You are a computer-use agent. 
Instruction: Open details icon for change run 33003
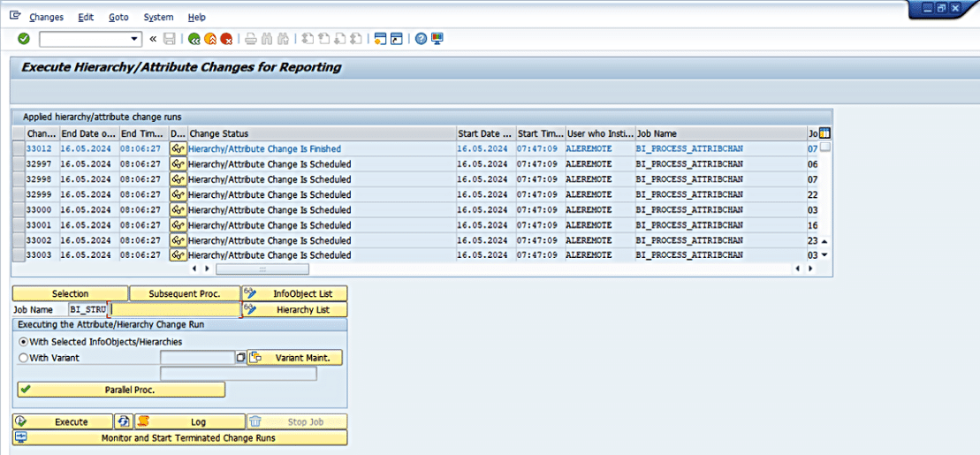coord(179,255)
